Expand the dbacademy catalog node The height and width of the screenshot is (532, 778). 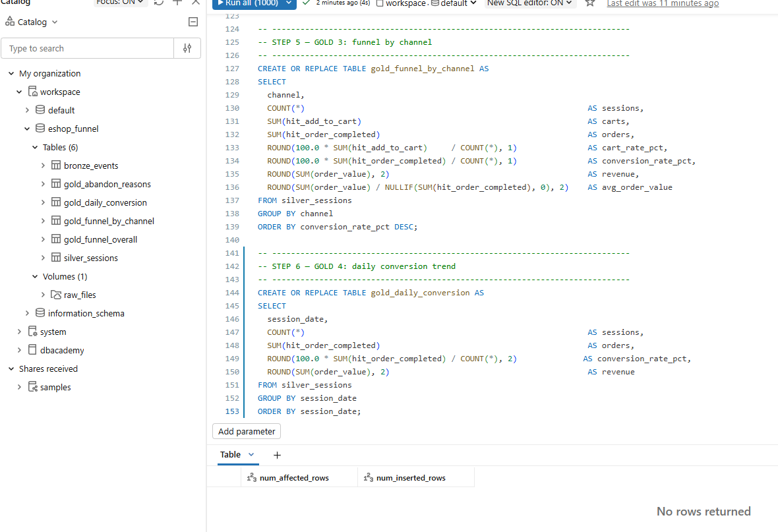(19, 350)
